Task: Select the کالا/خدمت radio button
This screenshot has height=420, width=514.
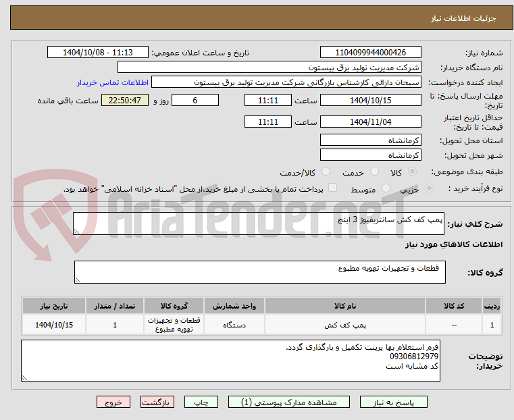Action: 326,172
